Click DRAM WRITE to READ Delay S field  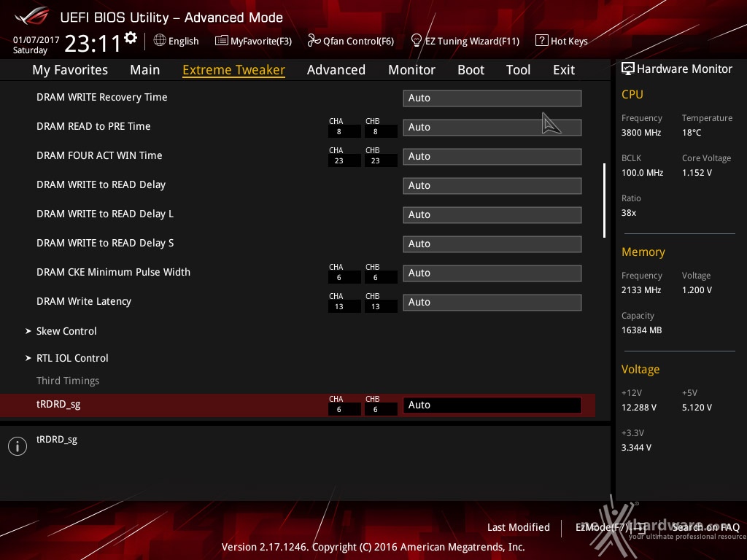click(x=492, y=244)
